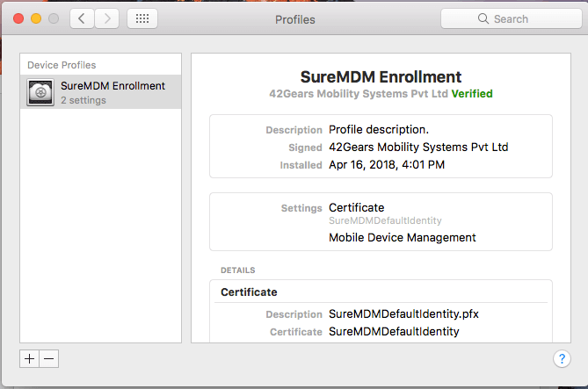
Task: Click the Certificate section header under DETAILS
Action: (x=249, y=292)
